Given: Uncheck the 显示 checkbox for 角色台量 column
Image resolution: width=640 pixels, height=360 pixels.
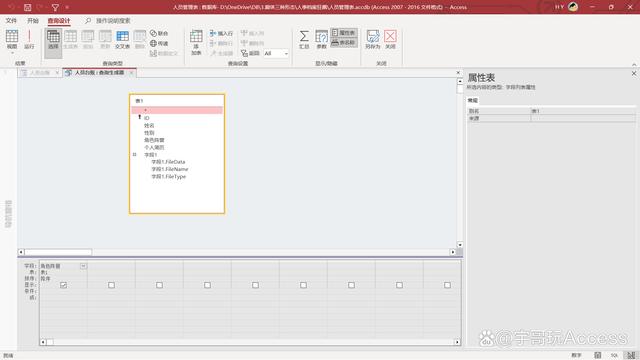Looking at the screenshot, I should [x=63, y=285].
